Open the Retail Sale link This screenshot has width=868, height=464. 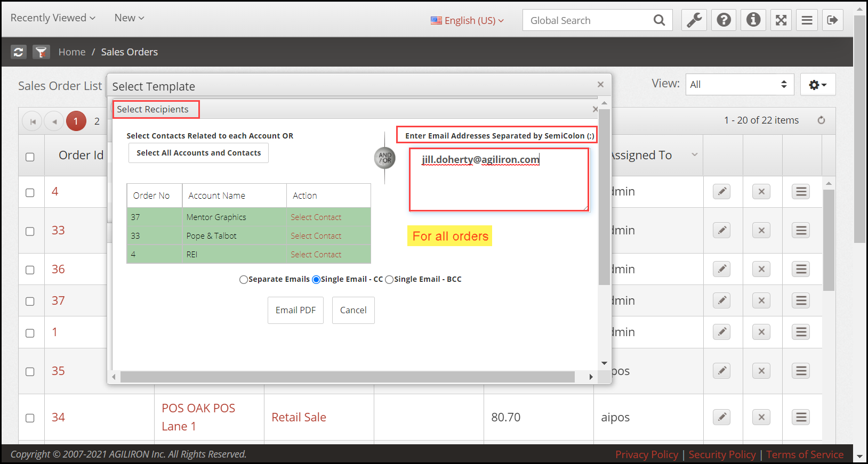click(x=299, y=417)
